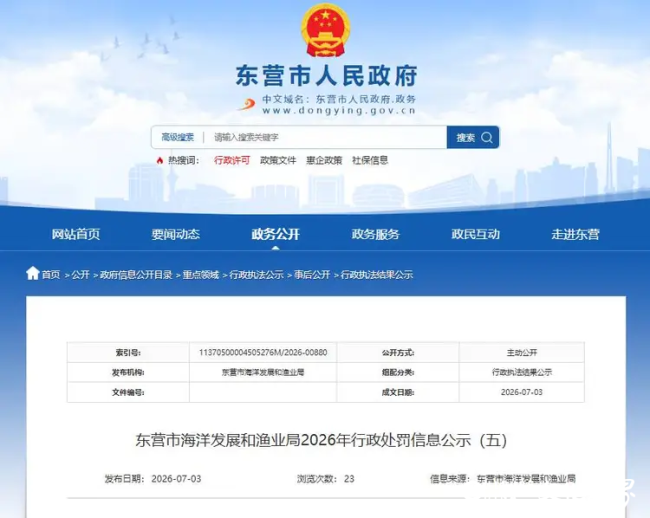The height and width of the screenshot is (518, 650).
Task: Open 政民互动 nav tab
Action: click(475, 234)
